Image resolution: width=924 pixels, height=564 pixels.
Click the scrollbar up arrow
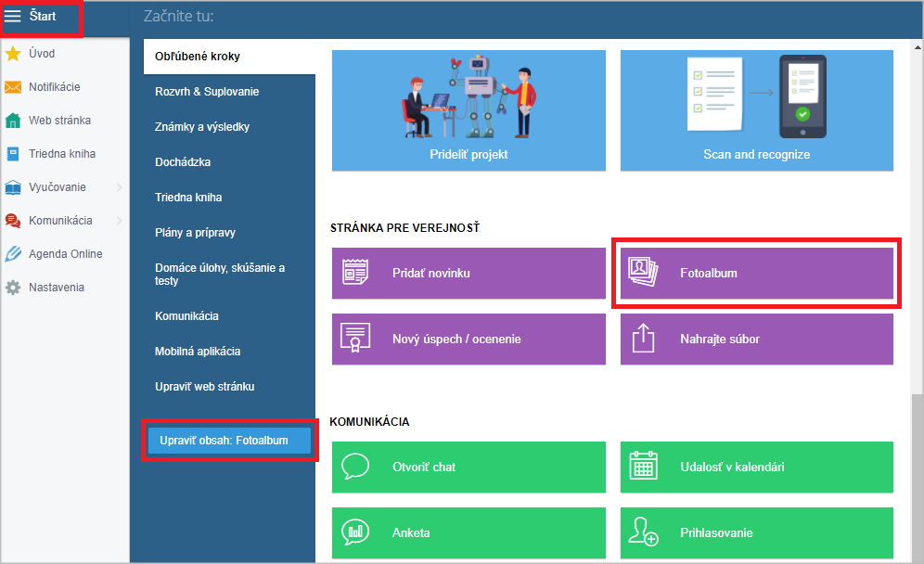(x=917, y=46)
